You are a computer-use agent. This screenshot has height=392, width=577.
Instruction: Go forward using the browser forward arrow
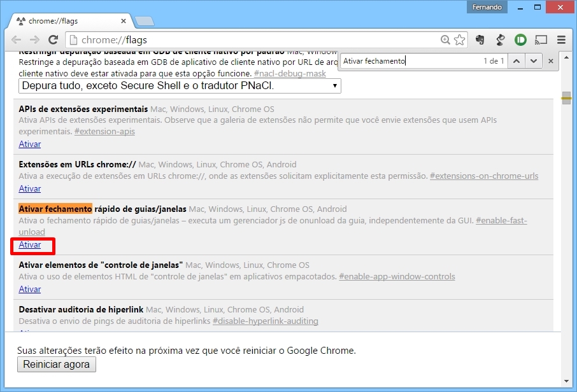point(34,39)
